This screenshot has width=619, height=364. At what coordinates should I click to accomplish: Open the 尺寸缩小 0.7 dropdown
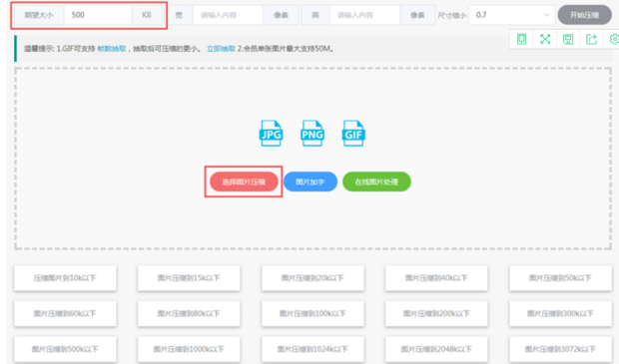click(x=511, y=15)
